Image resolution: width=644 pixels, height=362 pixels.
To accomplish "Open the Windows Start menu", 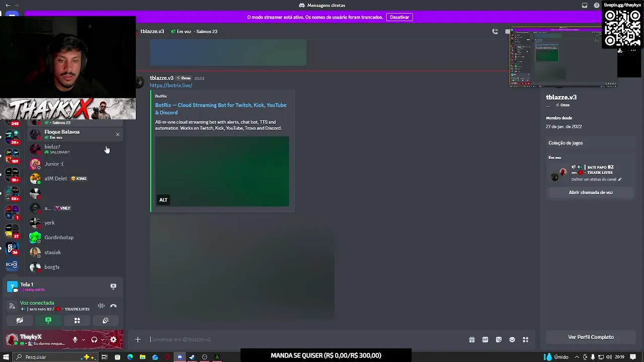I will coord(7,357).
